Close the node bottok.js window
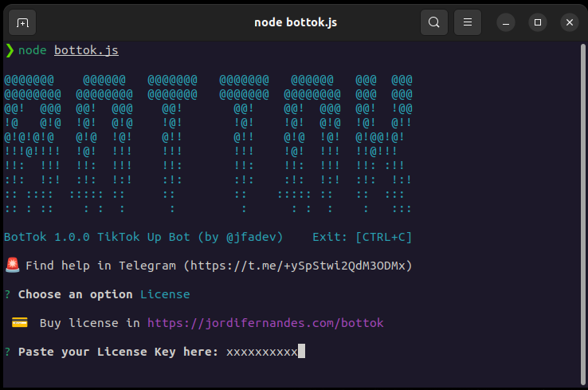This screenshot has height=390, width=588. [569, 22]
